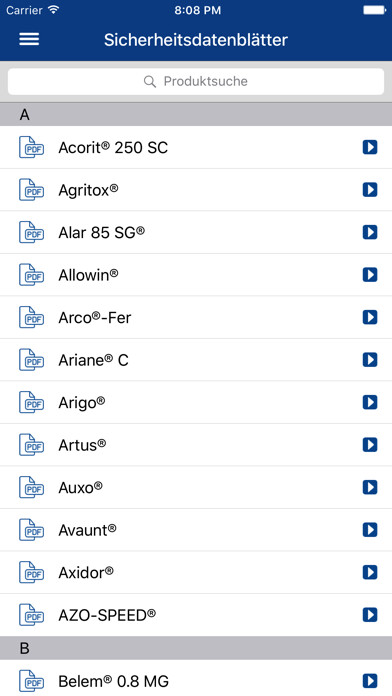
Task: Tap the PDF icon for Arigo
Action: (x=32, y=402)
